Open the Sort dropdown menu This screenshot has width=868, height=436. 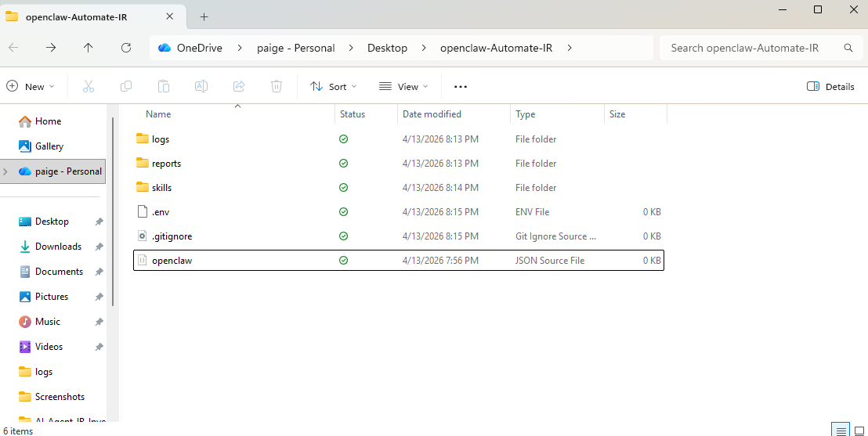(333, 86)
